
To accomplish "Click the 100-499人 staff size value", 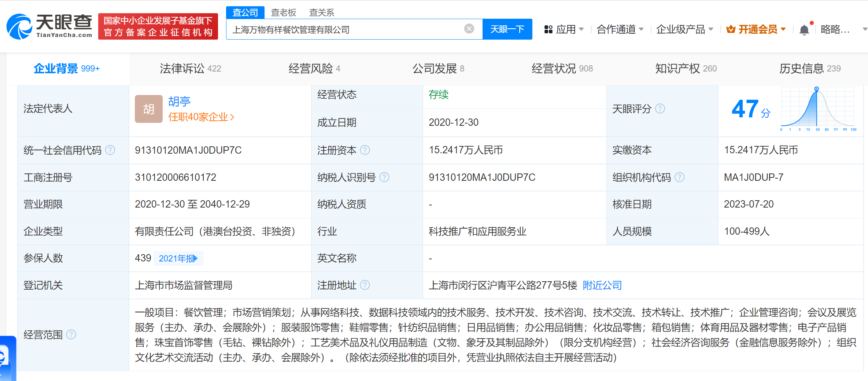I will (747, 231).
